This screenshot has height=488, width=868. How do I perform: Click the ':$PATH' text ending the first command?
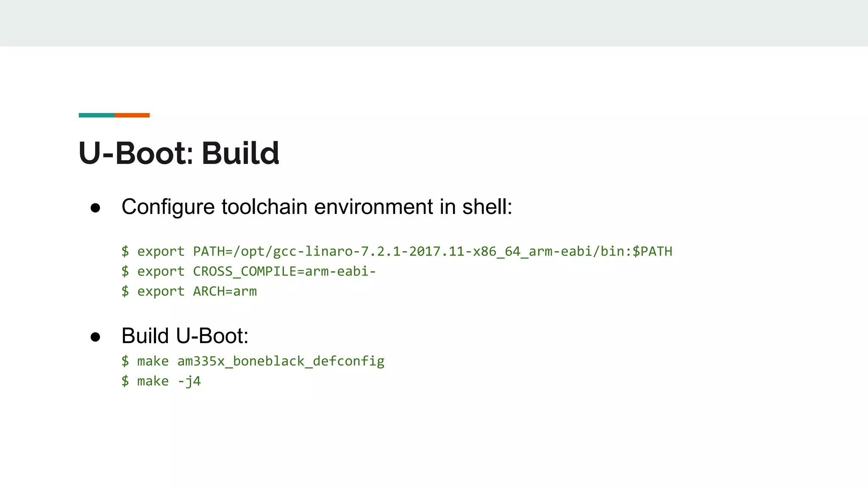pyautogui.click(x=650, y=251)
